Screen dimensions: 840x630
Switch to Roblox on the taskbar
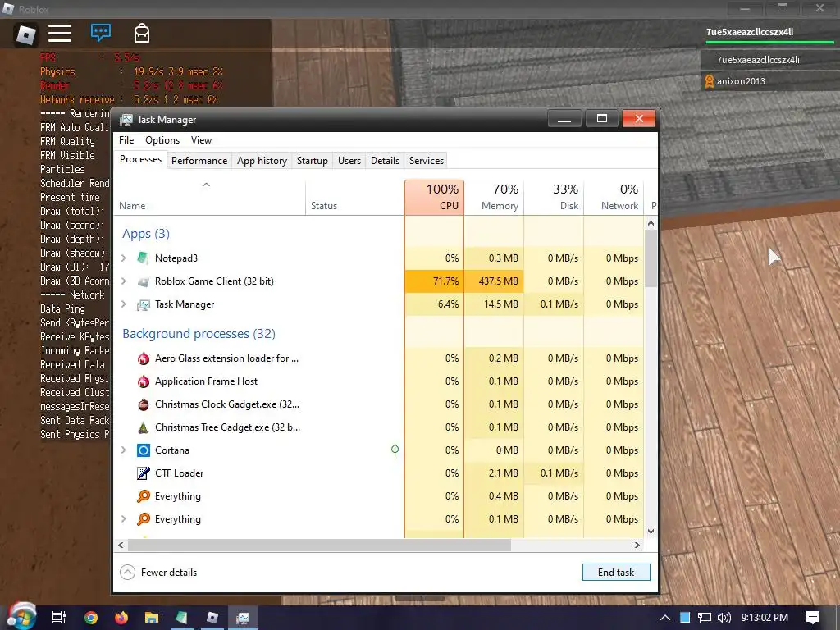(x=212, y=618)
